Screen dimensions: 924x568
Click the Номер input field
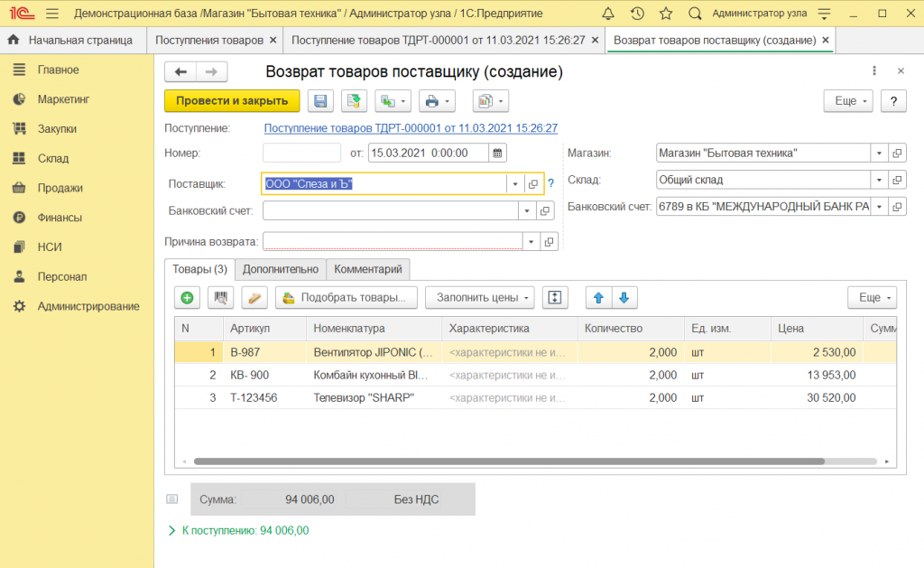pos(301,153)
